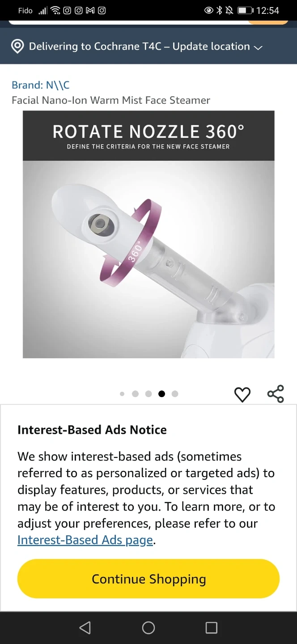The height and width of the screenshot is (644, 297).
Task: Select the second image carousel dot
Action: (x=135, y=394)
